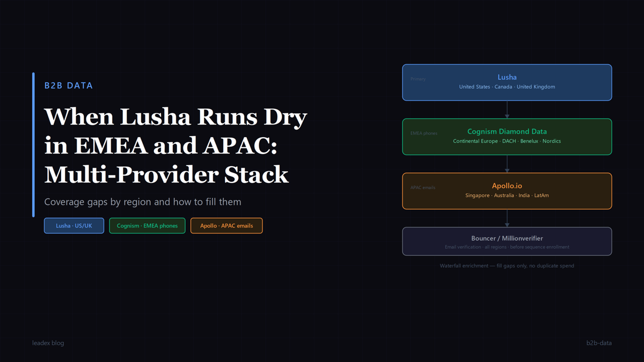Screen dimensions: 644x362
Task: Click the 'Email verification · all regions' line
Action: pyautogui.click(x=507, y=247)
